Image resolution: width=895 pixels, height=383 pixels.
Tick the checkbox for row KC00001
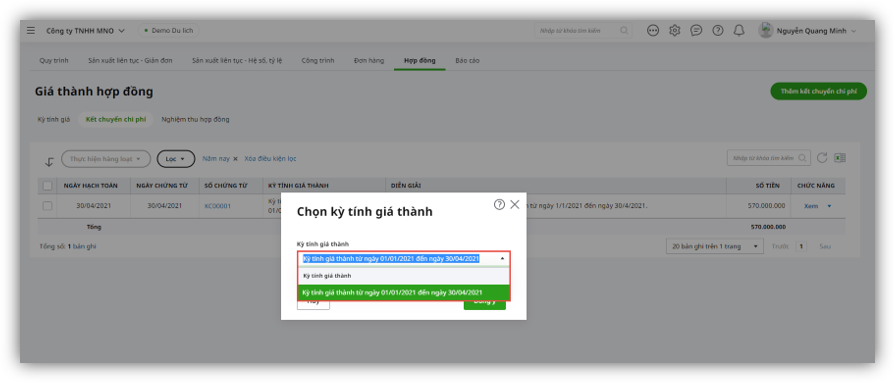coord(47,206)
